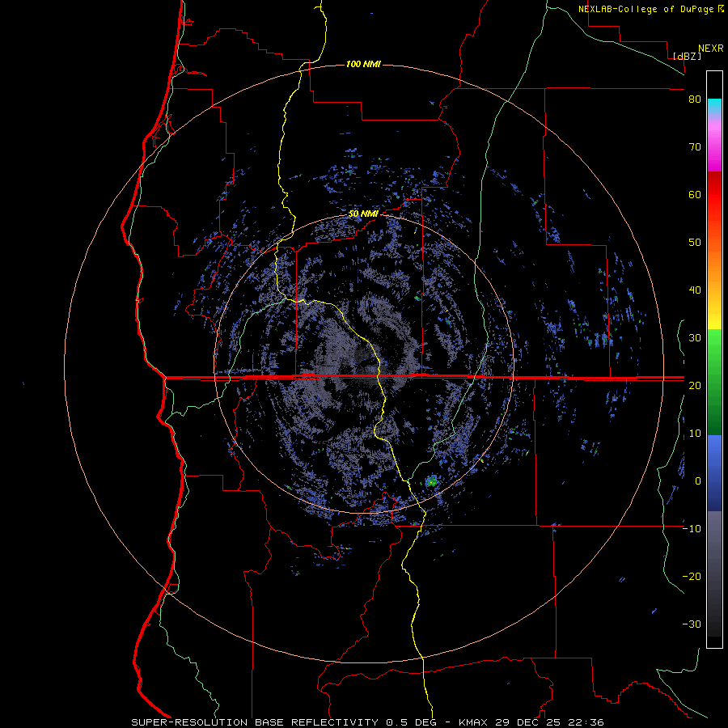Click the 29 DEC 25 22:36 timestamp
Viewport: 728px width, 728px height.
549,722
